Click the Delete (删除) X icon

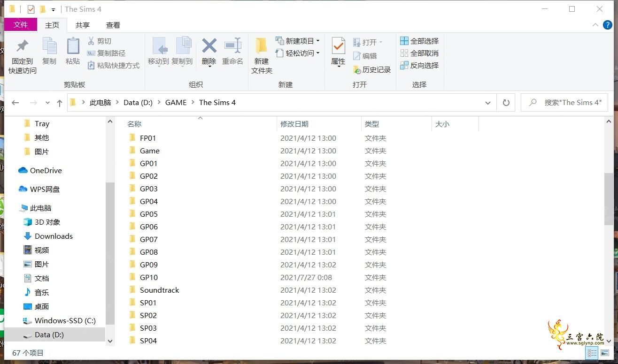[209, 46]
